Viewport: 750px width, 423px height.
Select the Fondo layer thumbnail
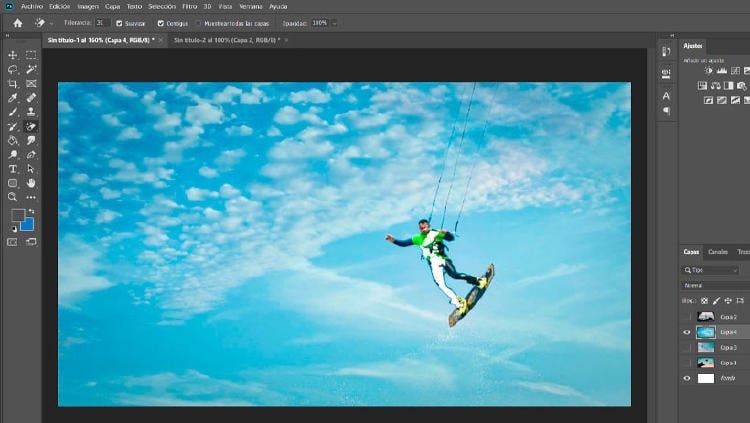tap(706, 378)
